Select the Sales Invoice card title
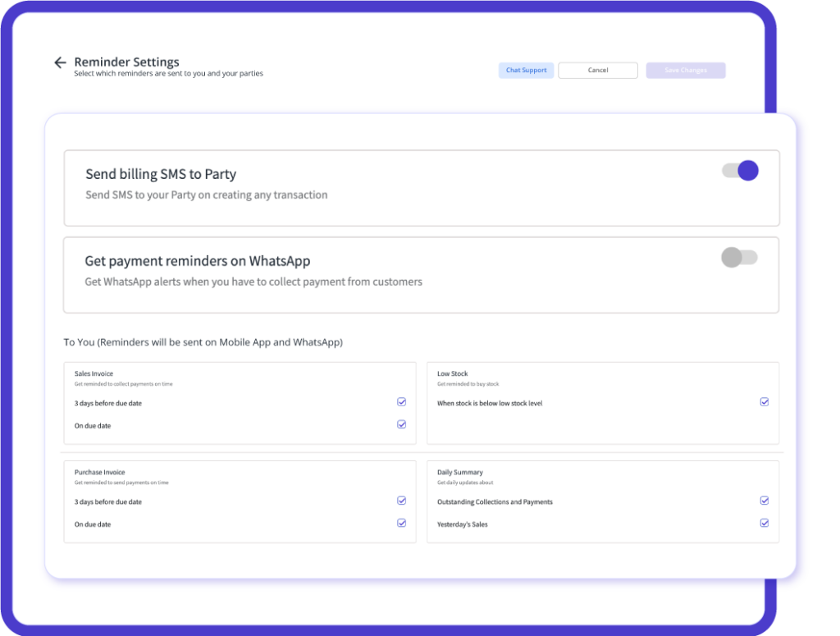 pyautogui.click(x=93, y=373)
